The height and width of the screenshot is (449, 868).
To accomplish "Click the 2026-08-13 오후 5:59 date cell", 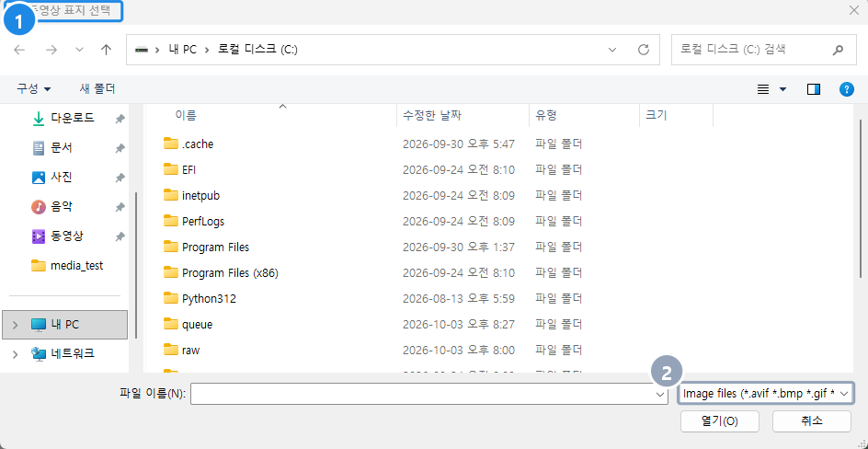I will (459, 299).
